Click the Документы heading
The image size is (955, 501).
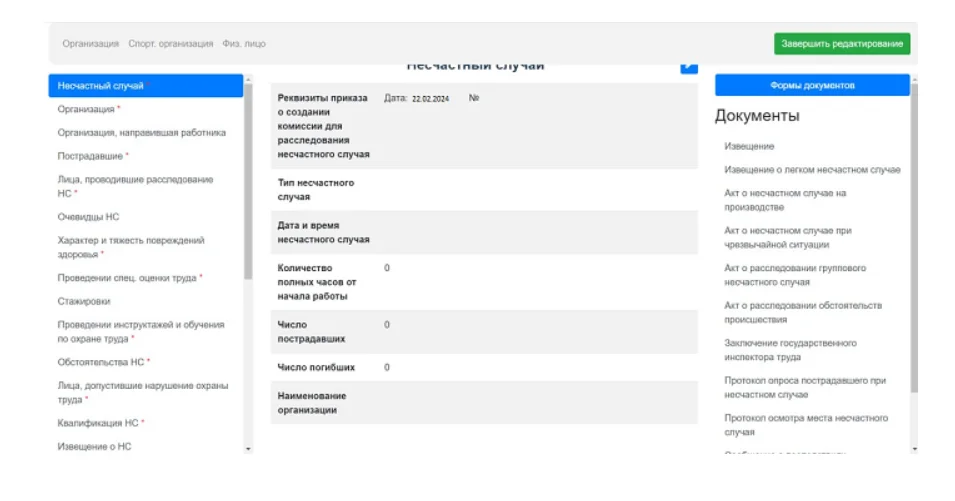(x=757, y=116)
